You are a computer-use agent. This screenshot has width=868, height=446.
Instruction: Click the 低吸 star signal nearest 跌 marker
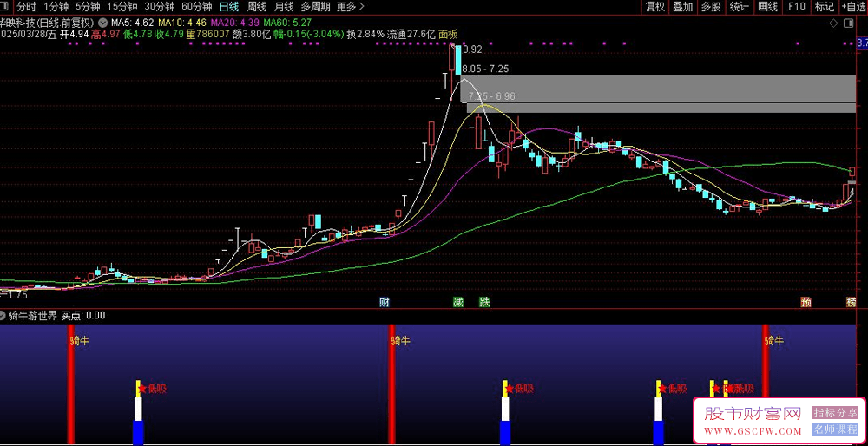[520, 389]
